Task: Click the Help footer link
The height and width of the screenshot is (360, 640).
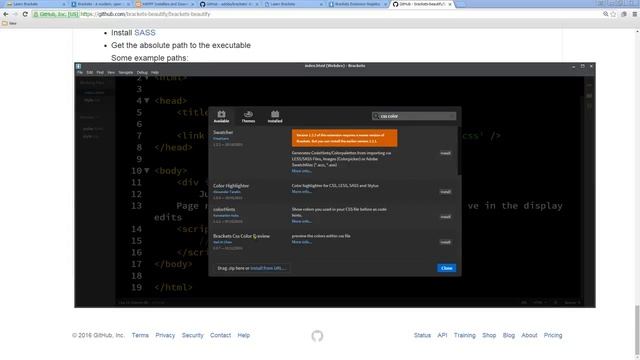Action: [244, 335]
